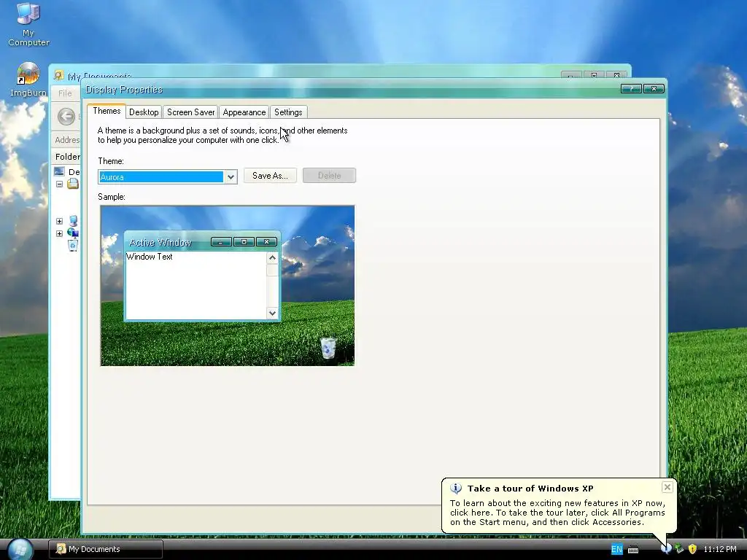This screenshot has width=747, height=560.
Task: Close the Windows XP tour balloon
Action: click(667, 486)
